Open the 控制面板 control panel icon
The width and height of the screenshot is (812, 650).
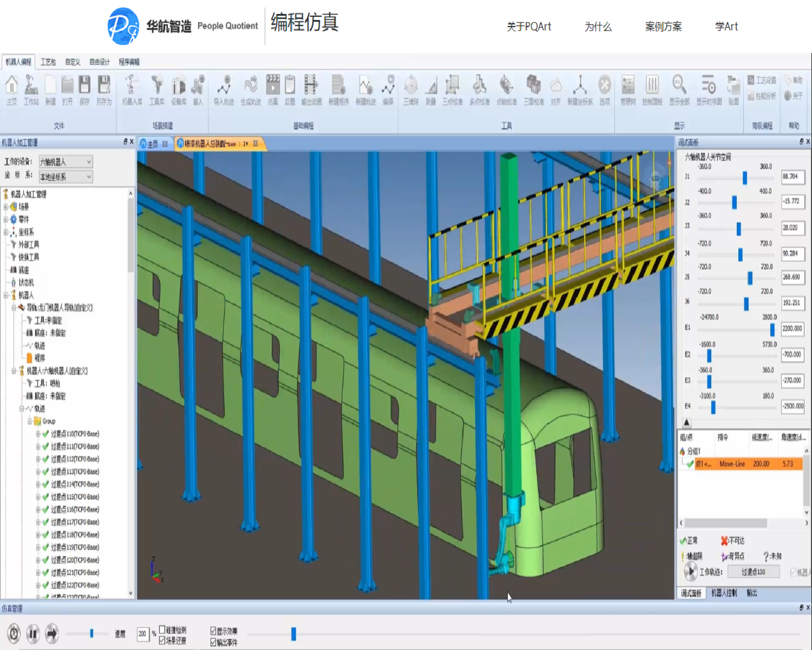pyautogui.click(x=652, y=89)
